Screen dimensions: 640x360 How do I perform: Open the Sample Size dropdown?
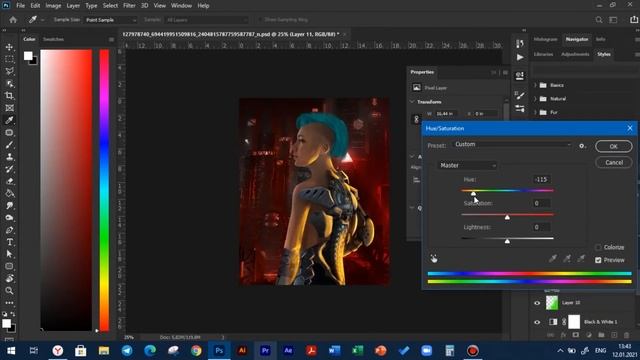(x=111, y=20)
